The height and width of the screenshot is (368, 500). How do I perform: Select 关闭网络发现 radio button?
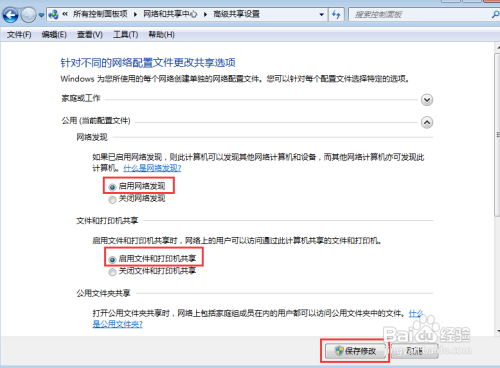coord(112,199)
